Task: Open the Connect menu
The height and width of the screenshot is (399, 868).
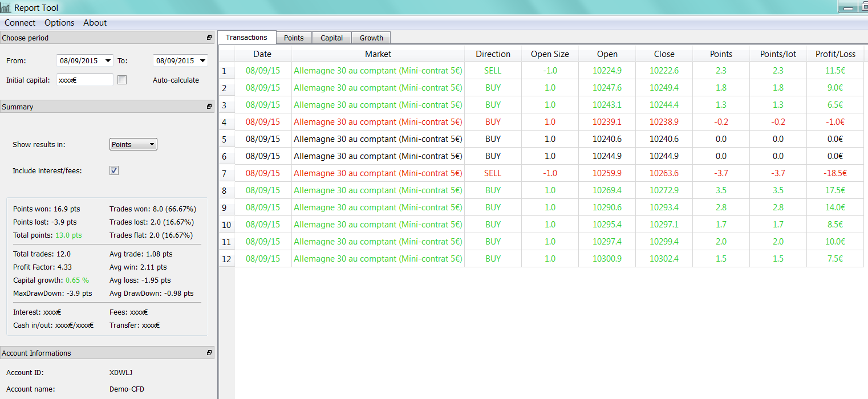Action: [20, 23]
